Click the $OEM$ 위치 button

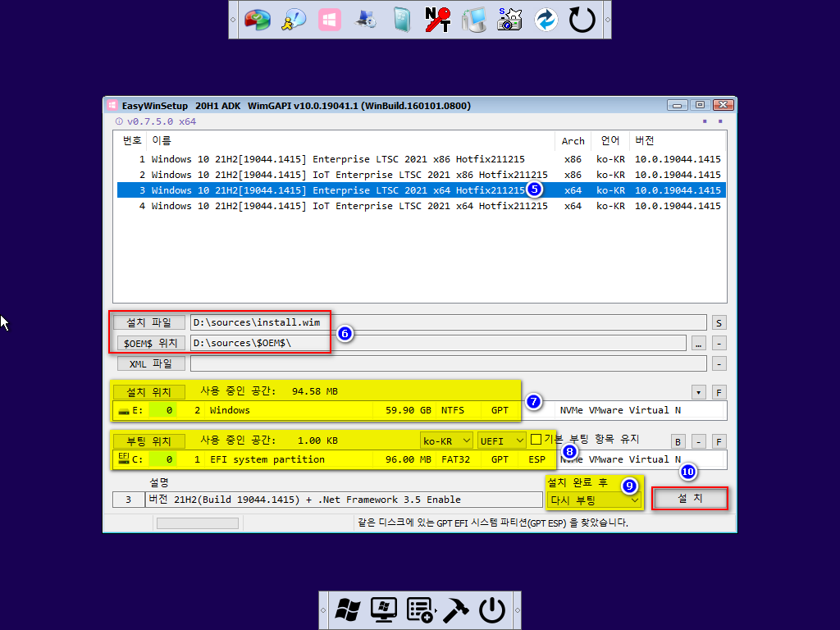151,343
